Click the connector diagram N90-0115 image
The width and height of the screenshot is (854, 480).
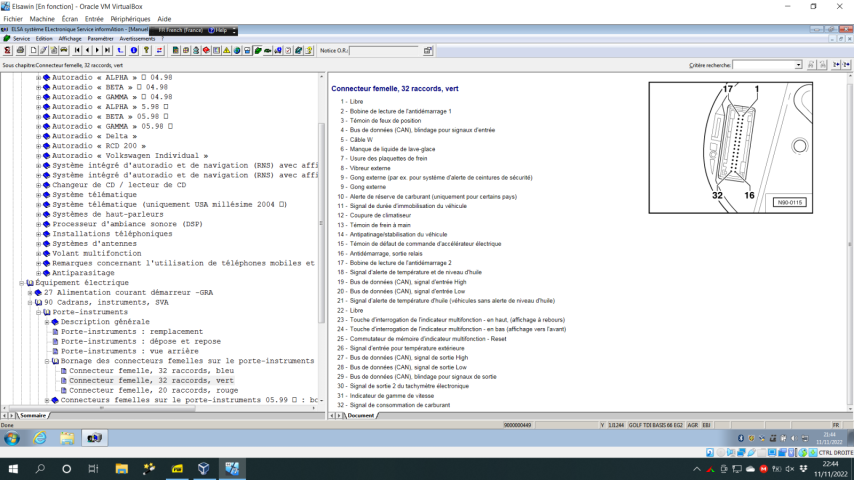730,148
